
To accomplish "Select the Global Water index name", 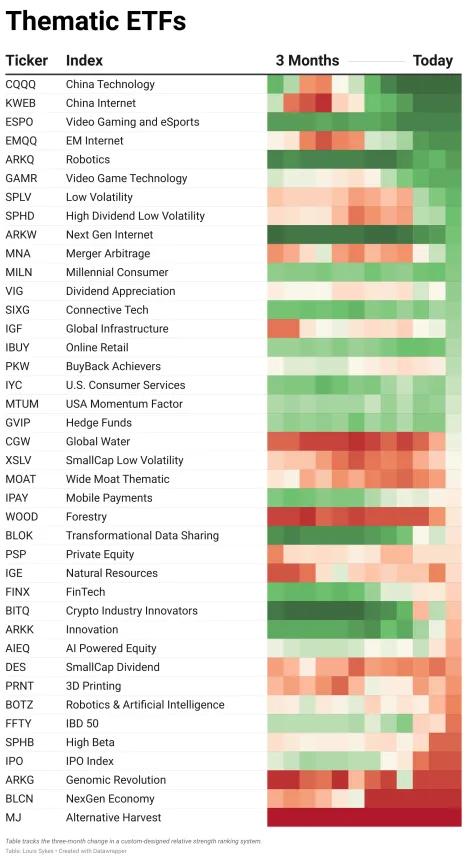I will coord(98,442).
